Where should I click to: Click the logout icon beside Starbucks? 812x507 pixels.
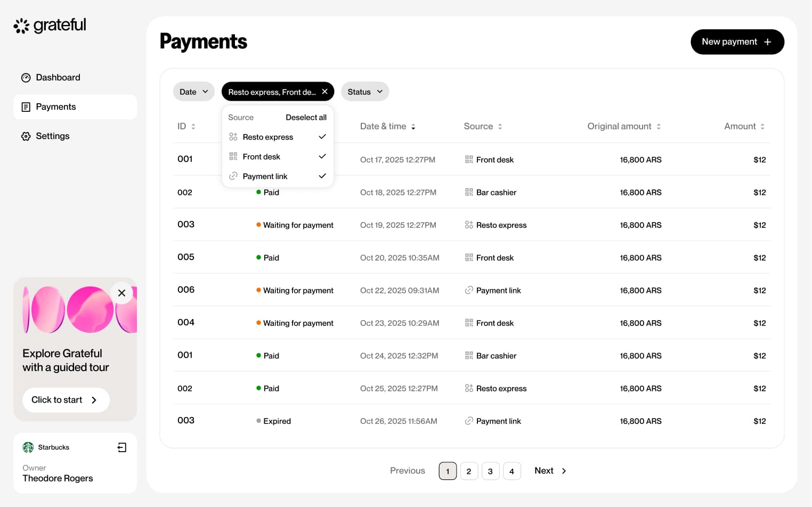tap(122, 447)
